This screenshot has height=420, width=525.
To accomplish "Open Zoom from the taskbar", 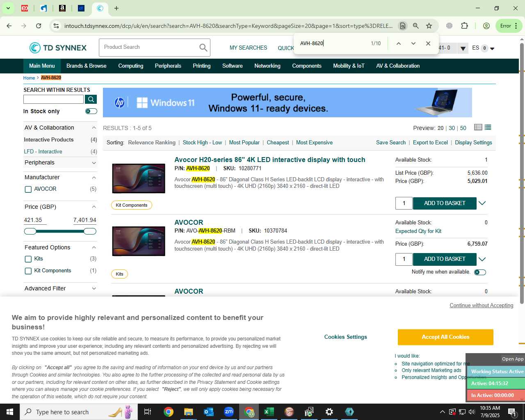I will coord(229,412).
